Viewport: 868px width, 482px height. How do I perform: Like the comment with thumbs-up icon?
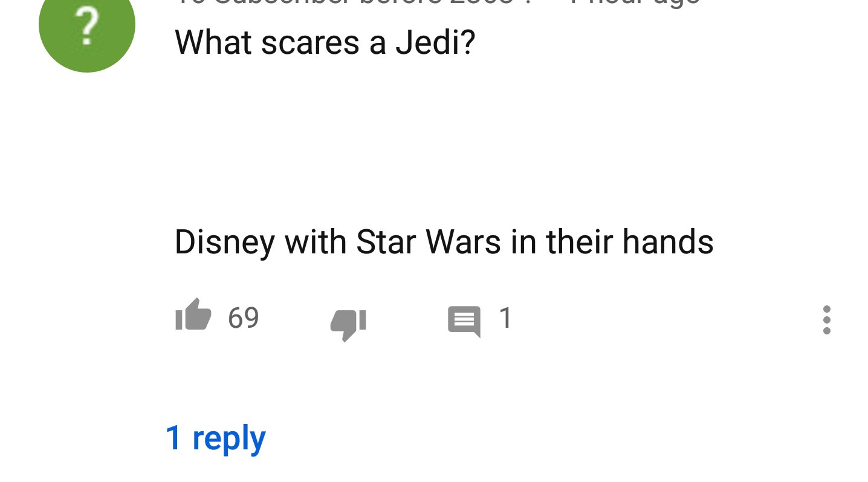(x=193, y=314)
